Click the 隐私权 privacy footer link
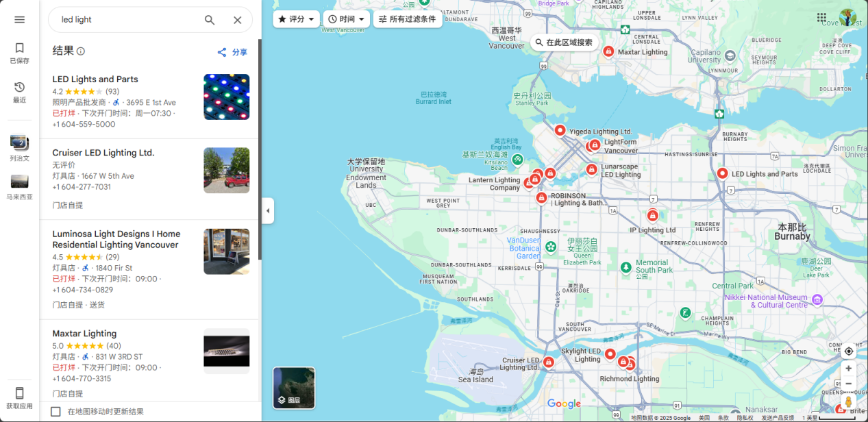 (745, 418)
